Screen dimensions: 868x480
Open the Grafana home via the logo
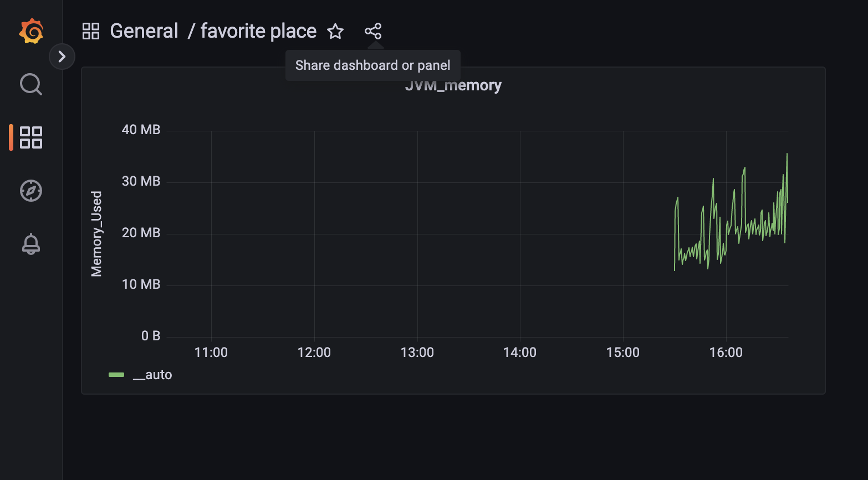(x=32, y=32)
